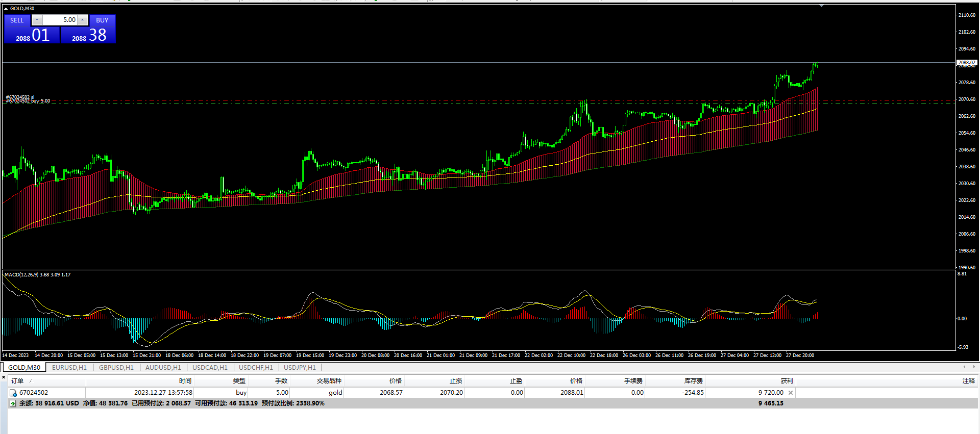Collapse the one-click trading panel triangle

[x=6, y=9]
